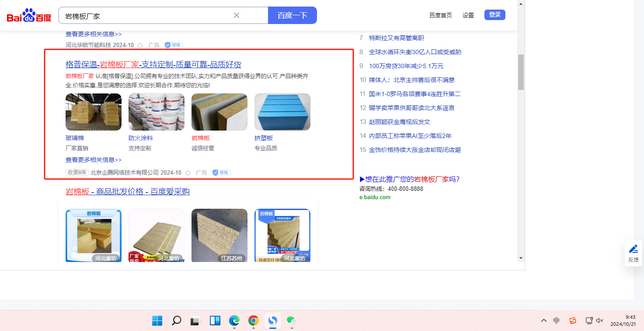Image resolution: width=644 pixels, height=331 pixels.
Task: Open hot search 媒体人：北京主帅赛后很不满意
Action: pyautogui.click(x=412, y=80)
